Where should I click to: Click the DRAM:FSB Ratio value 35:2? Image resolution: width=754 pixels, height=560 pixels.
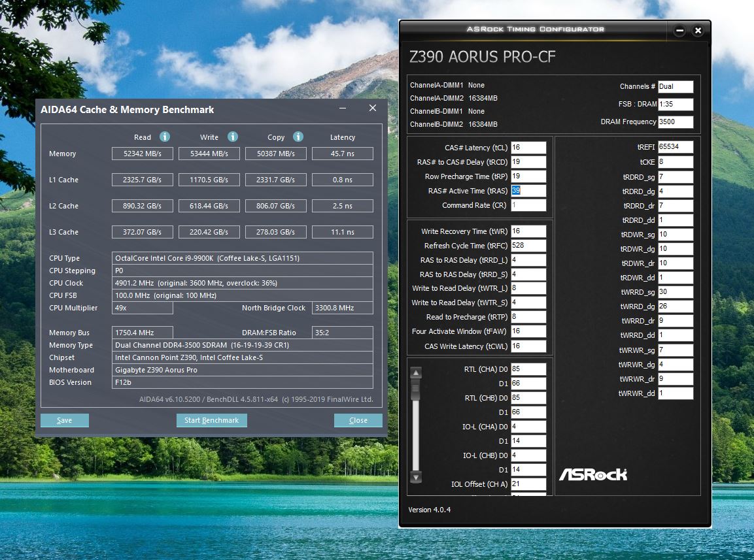tap(343, 333)
